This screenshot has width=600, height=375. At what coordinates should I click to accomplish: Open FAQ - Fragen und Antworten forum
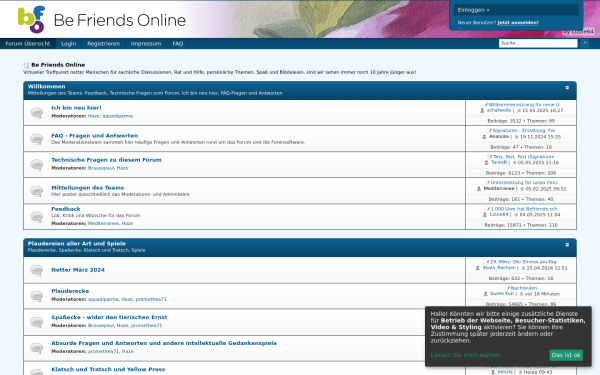95,135
